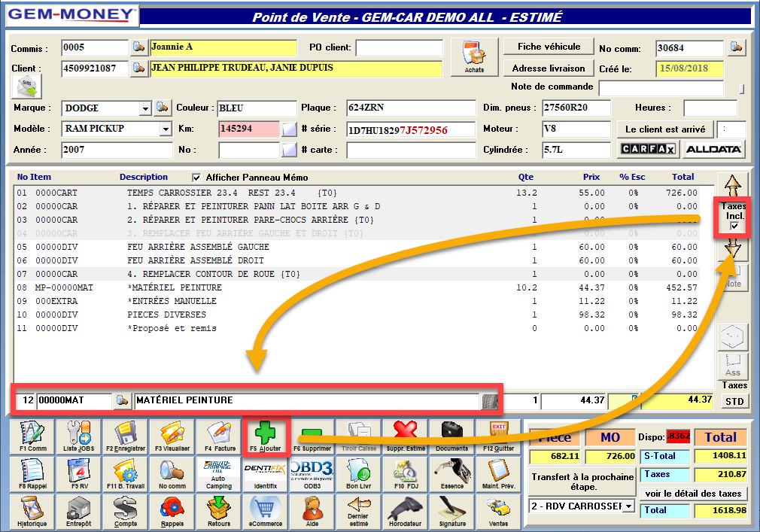Expand Marque DODGE dropdown
Image resolution: width=760 pixels, height=532 pixels.
coord(145,108)
